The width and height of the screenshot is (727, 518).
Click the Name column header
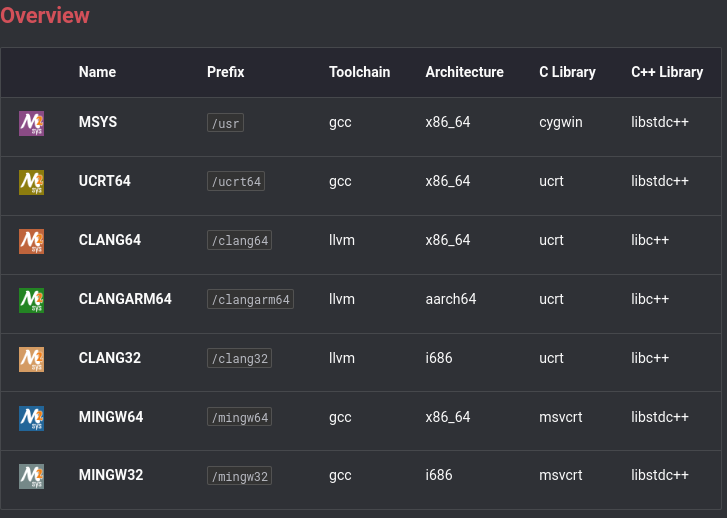[x=97, y=72]
